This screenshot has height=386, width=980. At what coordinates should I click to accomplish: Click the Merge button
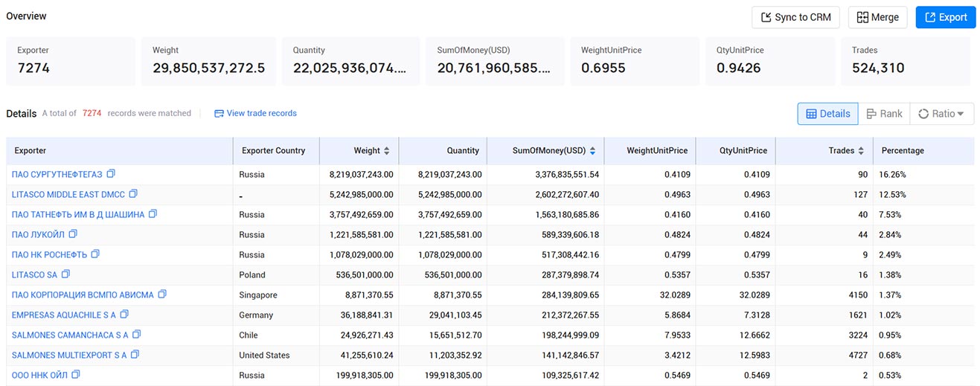pyautogui.click(x=877, y=17)
